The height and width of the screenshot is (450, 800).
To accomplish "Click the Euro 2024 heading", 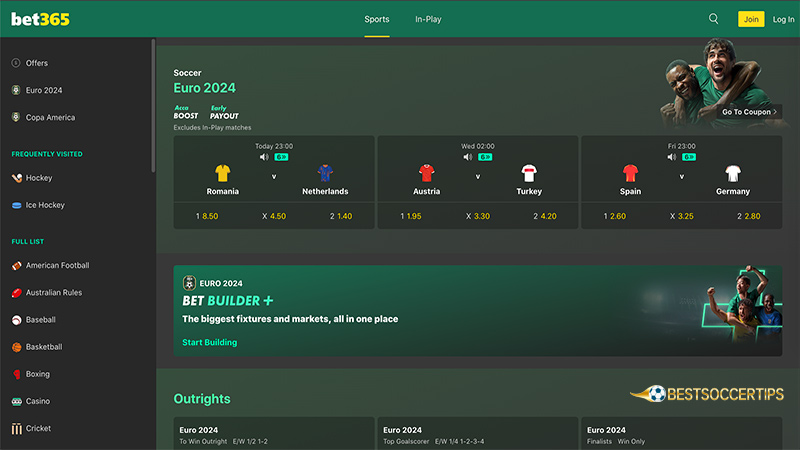I will click(x=205, y=88).
